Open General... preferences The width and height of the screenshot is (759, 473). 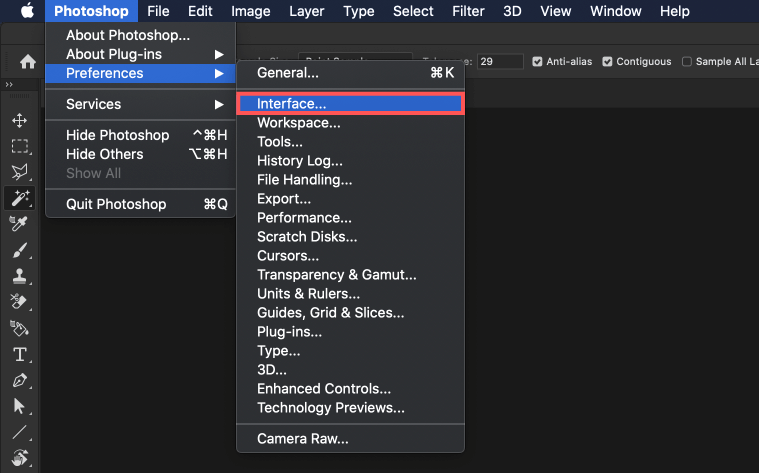pos(350,73)
